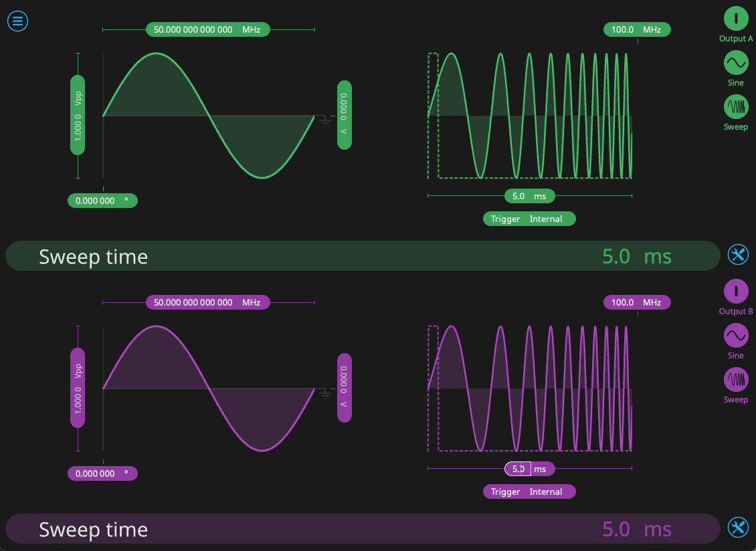
Task: Open the hamburger main menu
Action: (x=17, y=21)
